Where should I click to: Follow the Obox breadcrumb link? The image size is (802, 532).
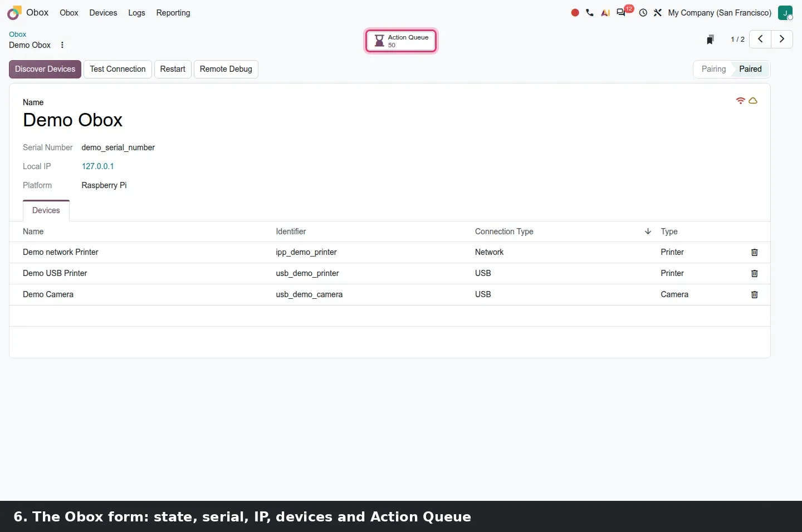[18, 35]
